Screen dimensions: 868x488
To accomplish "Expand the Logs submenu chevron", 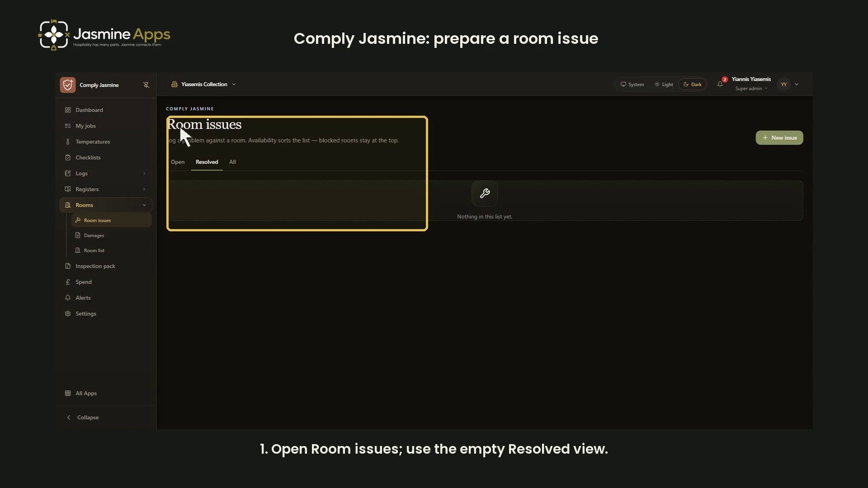I will (x=144, y=174).
